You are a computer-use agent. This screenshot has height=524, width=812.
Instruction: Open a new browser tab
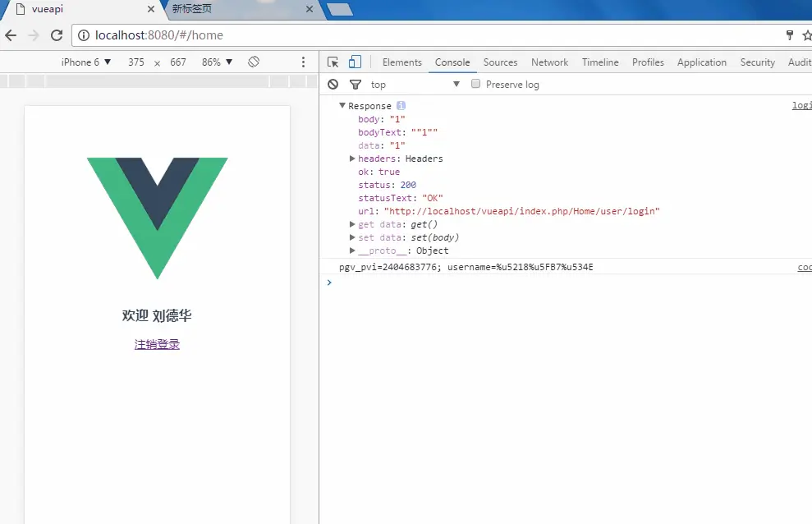click(340, 9)
